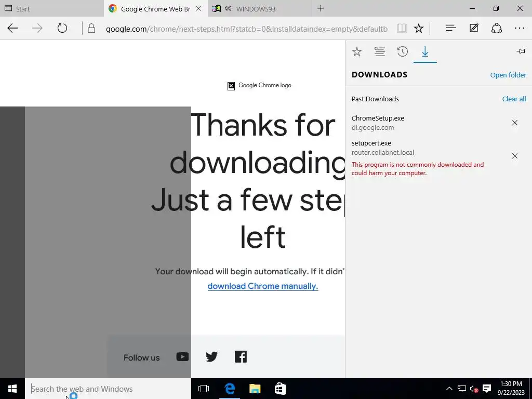
Task: Add this page to favorites star
Action: pos(419,28)
